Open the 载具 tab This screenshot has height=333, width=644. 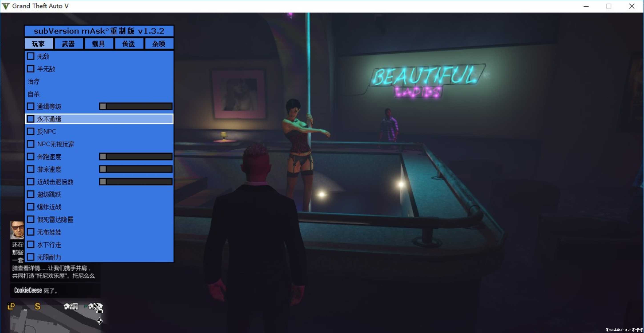coord(99,44)
